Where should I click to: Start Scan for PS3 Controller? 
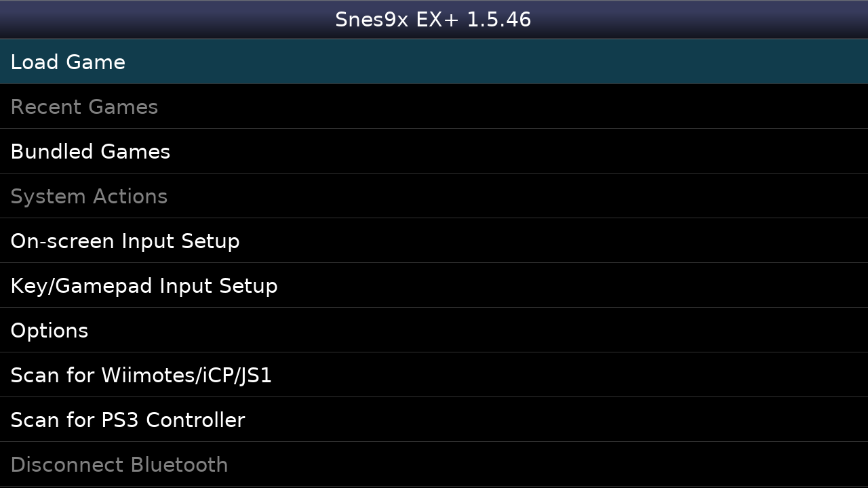click(127, 420)
